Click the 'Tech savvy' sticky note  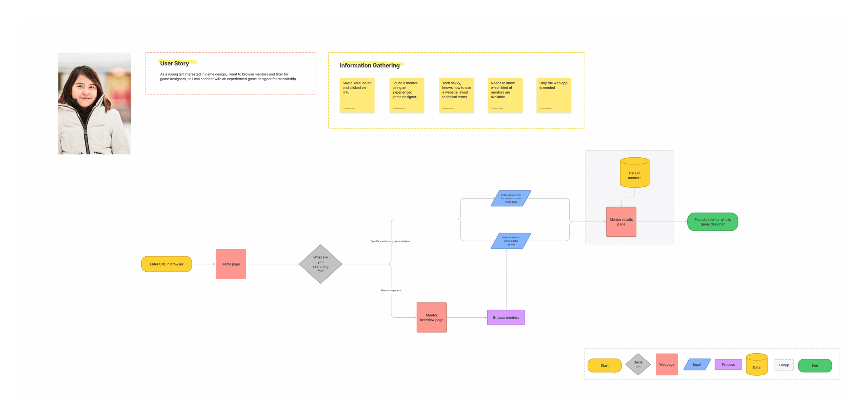click(x=456, y=95)
